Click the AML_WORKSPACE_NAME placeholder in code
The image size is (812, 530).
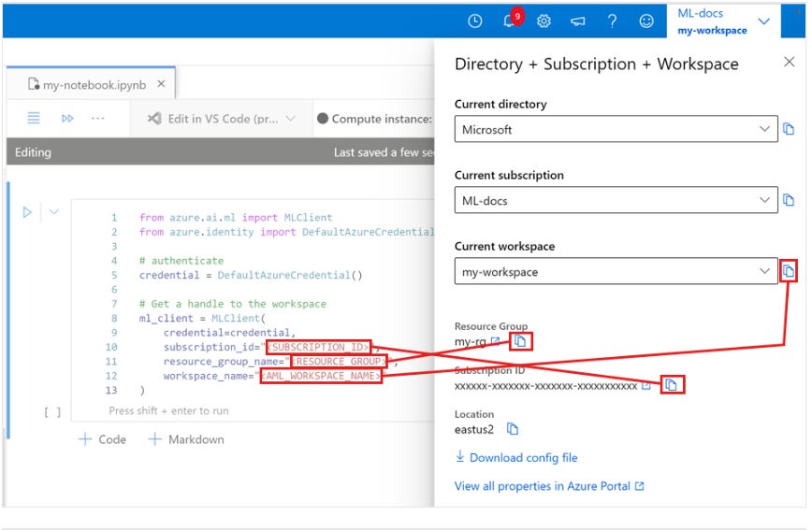click(x=321, y=376)
